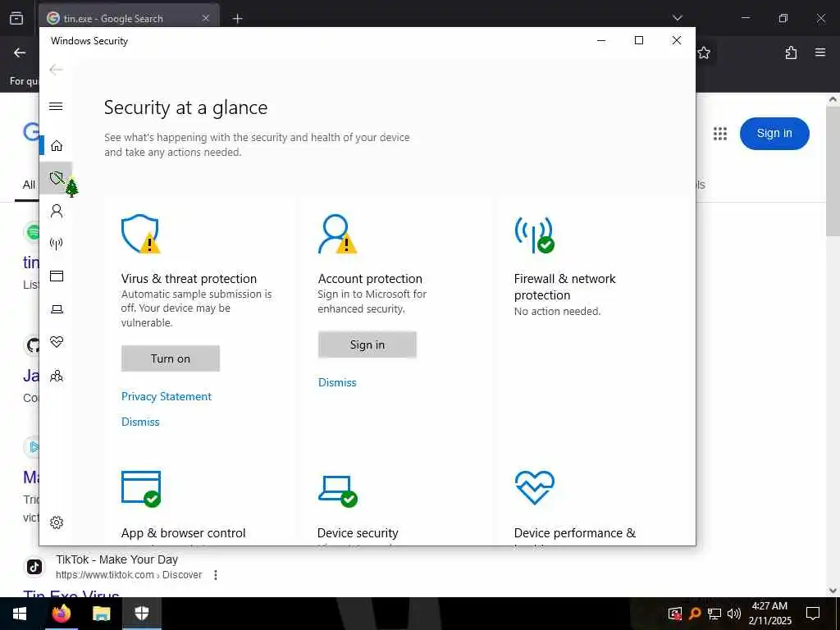Open the Privacy Statement link
The width and height of the screenshot is (840, 630).
pos(166,396)
